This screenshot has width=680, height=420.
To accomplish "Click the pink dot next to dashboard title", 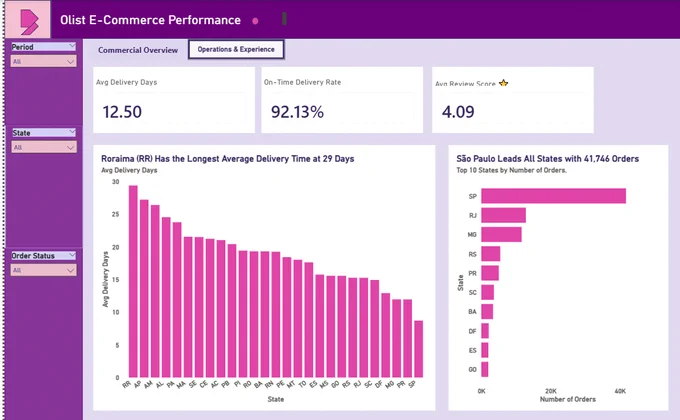I will (255, 21).
